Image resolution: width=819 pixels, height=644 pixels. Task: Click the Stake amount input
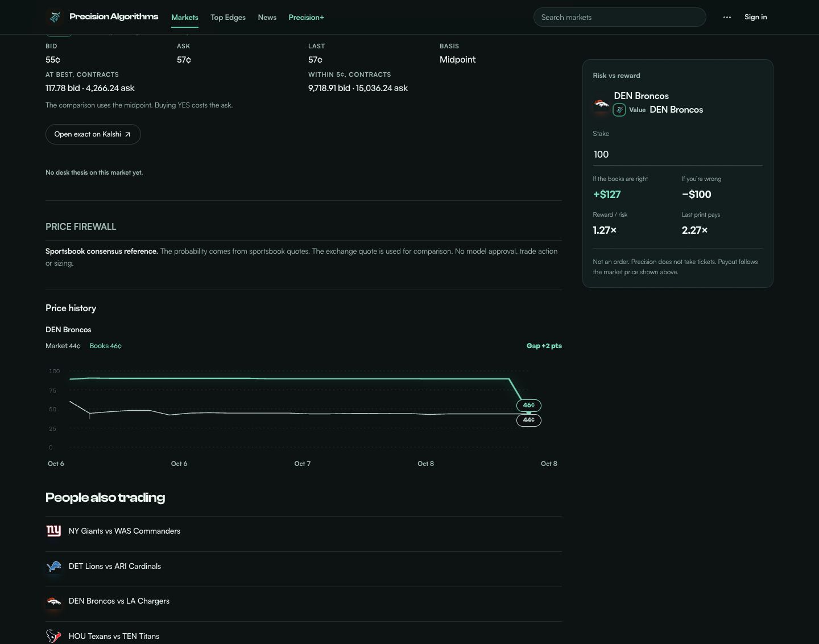(677, 154)
